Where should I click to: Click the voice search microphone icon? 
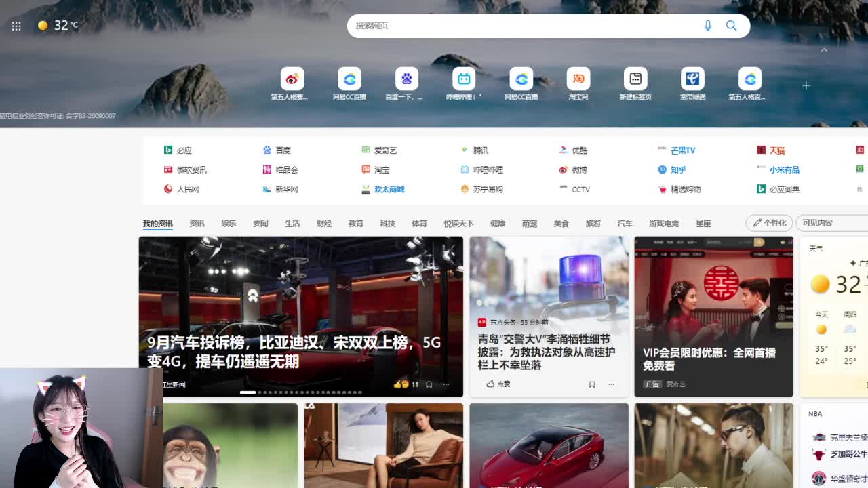(x=708, y=26)
